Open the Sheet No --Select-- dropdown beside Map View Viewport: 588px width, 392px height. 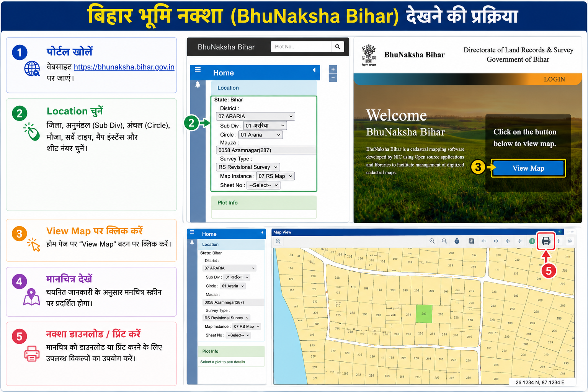238,335
